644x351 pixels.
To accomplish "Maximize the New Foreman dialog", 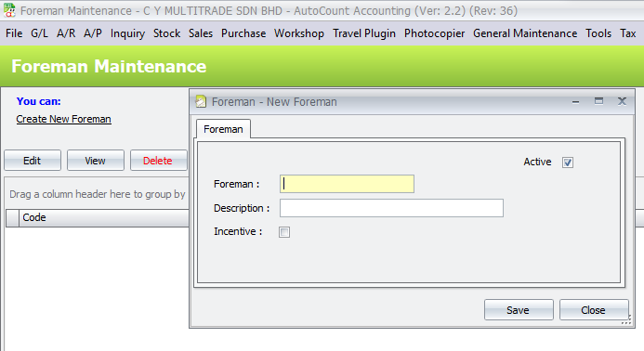I will coord(598,101).
